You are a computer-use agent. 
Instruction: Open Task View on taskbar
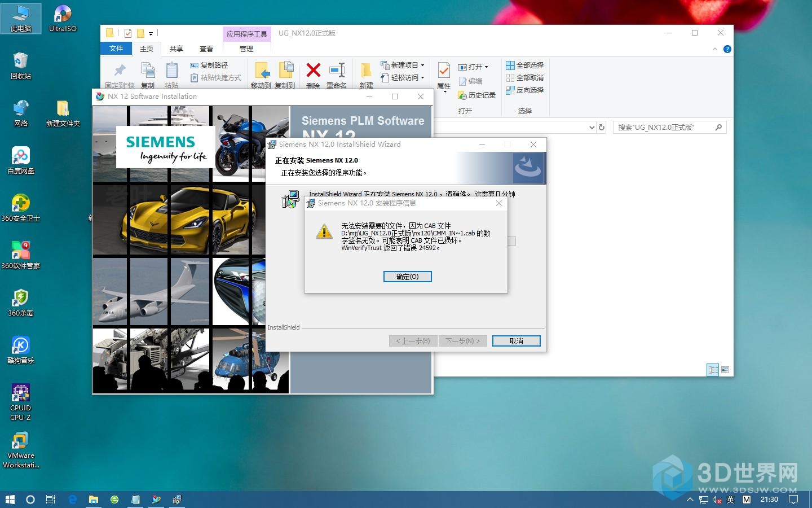click(51, 500)
